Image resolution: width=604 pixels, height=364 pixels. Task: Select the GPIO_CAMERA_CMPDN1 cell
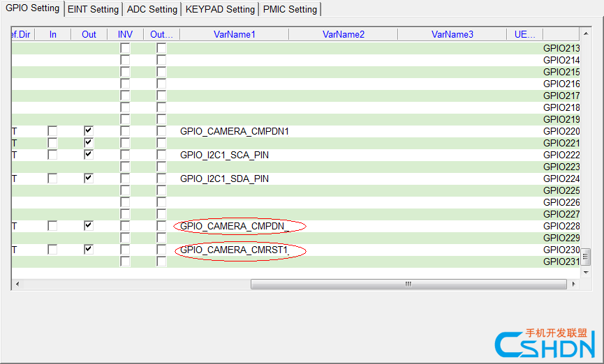click(x=235, y=131)
